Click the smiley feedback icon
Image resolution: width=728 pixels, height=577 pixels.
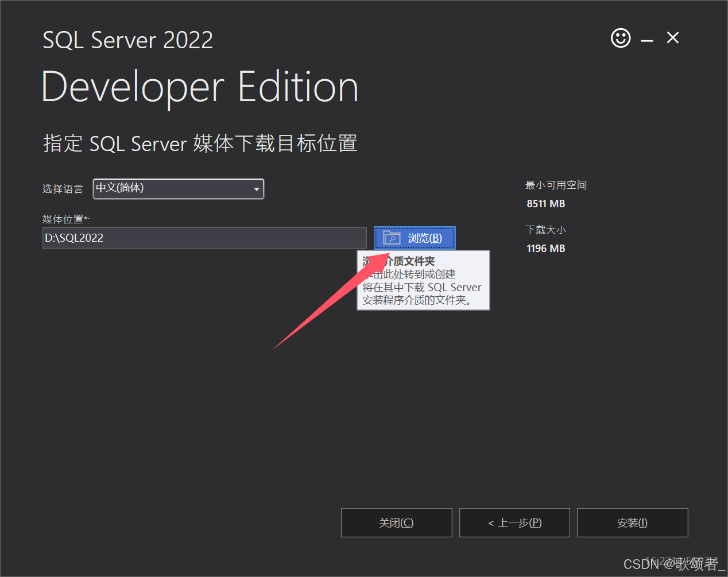[621, 38]
